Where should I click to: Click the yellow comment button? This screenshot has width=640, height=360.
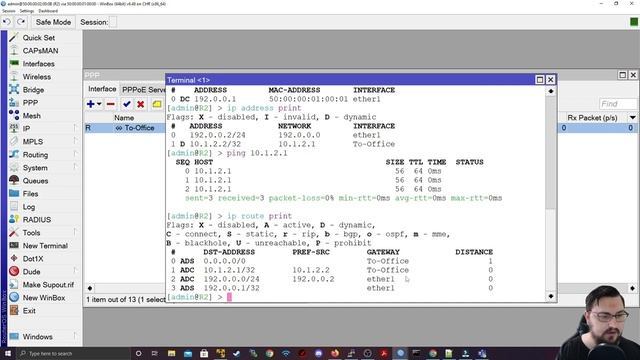tap(157, 104)
